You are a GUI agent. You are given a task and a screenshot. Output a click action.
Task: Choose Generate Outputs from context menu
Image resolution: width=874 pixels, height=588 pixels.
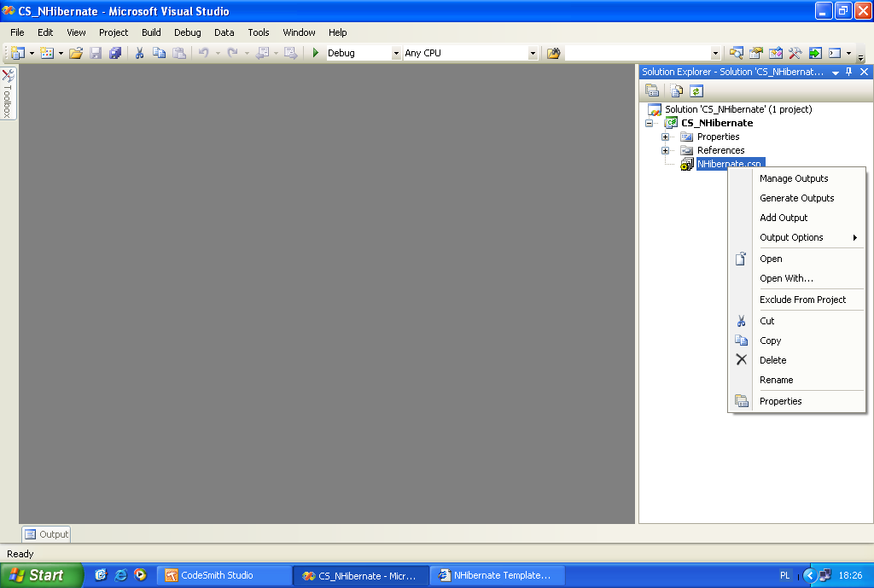click(798, 198)
